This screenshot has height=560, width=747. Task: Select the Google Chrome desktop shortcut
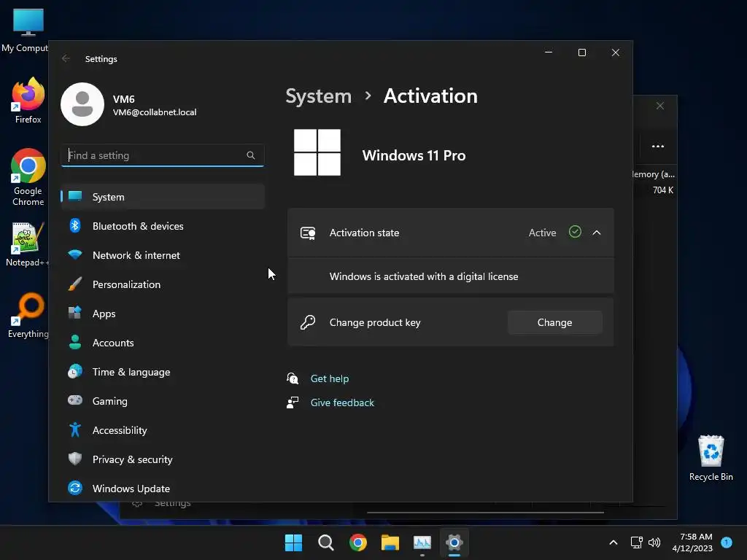tap(28, 176)
